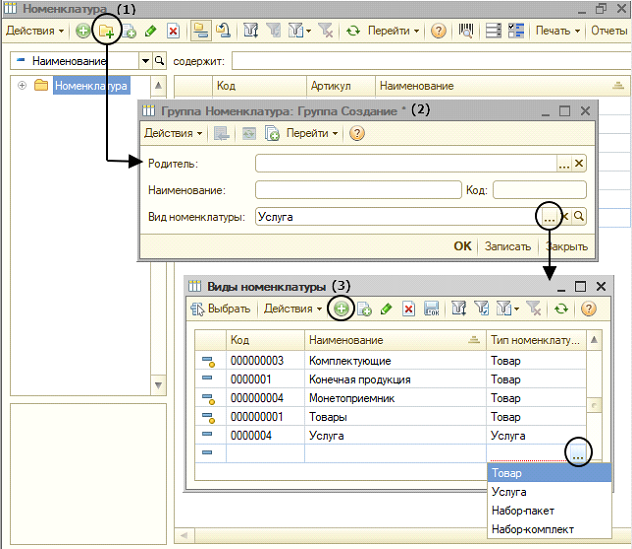Click Записать button
The image size is (632, 549).
click(x=508, y=246)
